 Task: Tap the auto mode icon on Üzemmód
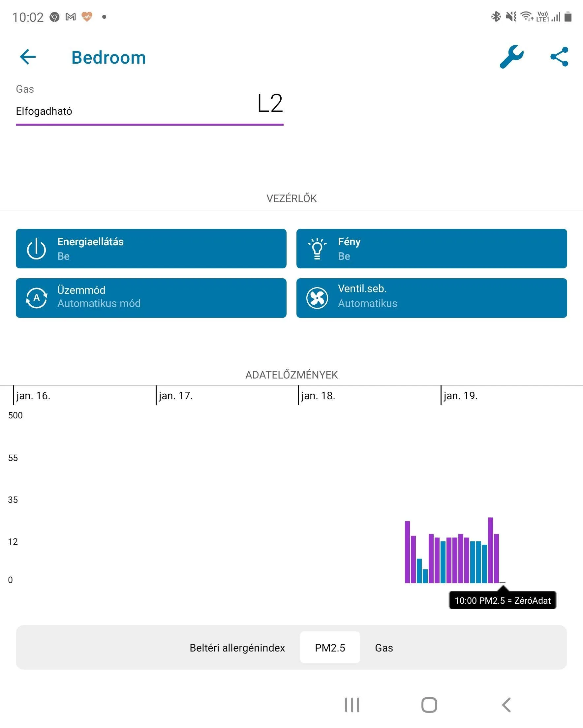36,298
